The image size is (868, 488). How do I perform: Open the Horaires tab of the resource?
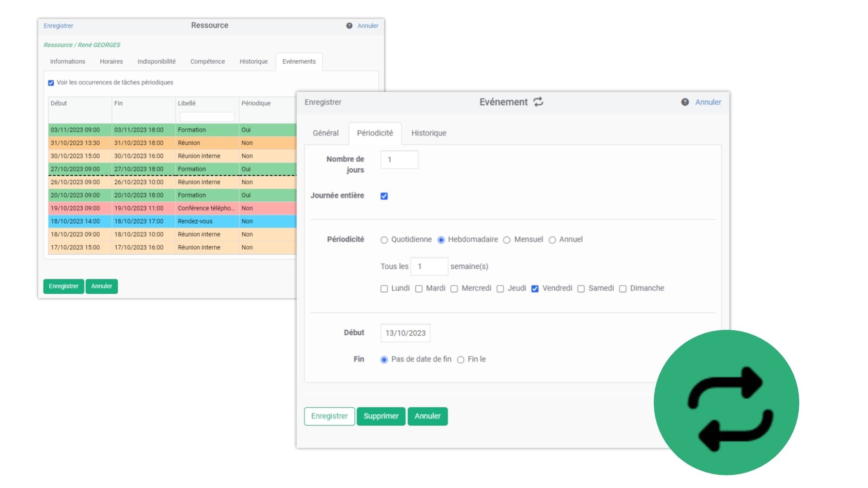tap(111, 61)
